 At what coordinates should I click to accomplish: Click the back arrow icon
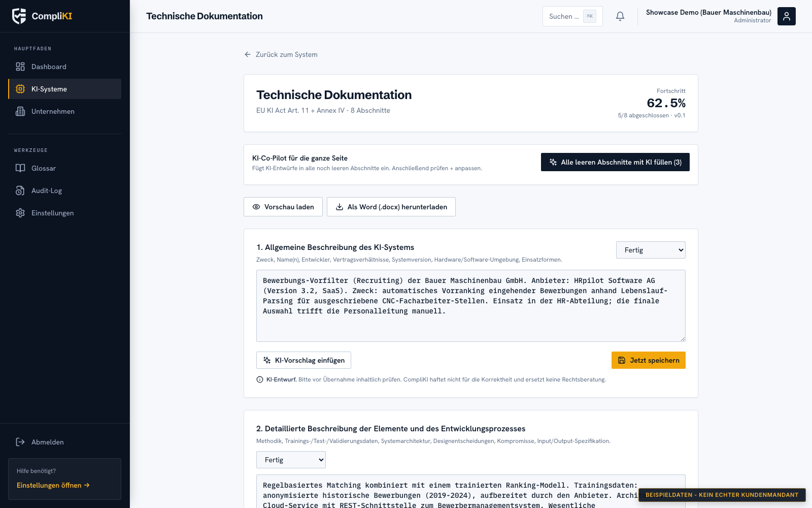[248, 54]
